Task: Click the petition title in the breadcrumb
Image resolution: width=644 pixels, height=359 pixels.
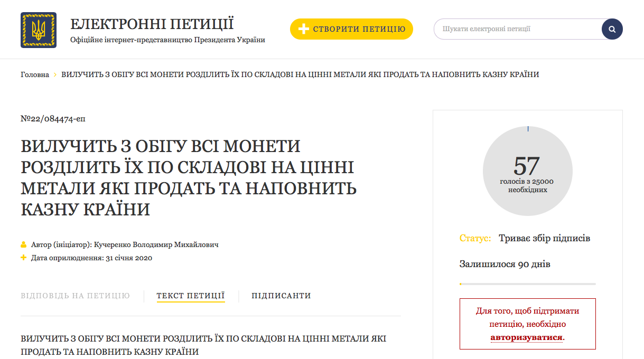Action: tap(300, 74)
